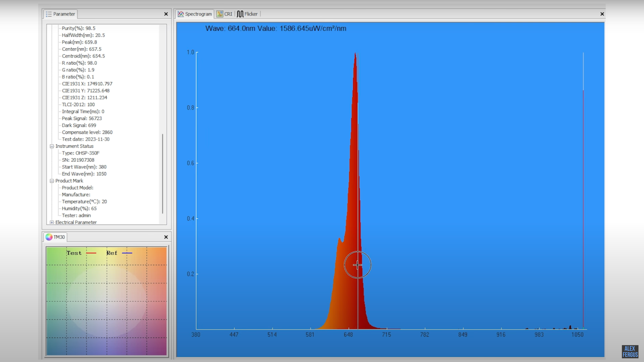Select the Tester: admin row
644x362 pixels.
click(76, 216)
